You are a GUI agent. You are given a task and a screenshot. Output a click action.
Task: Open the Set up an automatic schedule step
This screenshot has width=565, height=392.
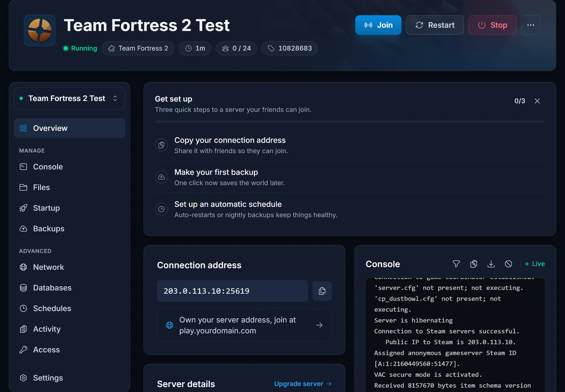[350, 209]
